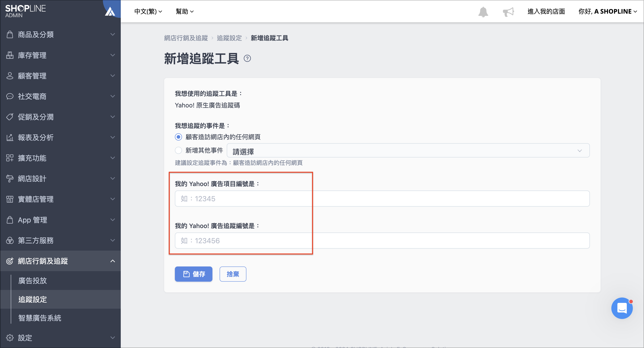
Task: Click the App 管理 bag icon
Action: coord(10,220)
